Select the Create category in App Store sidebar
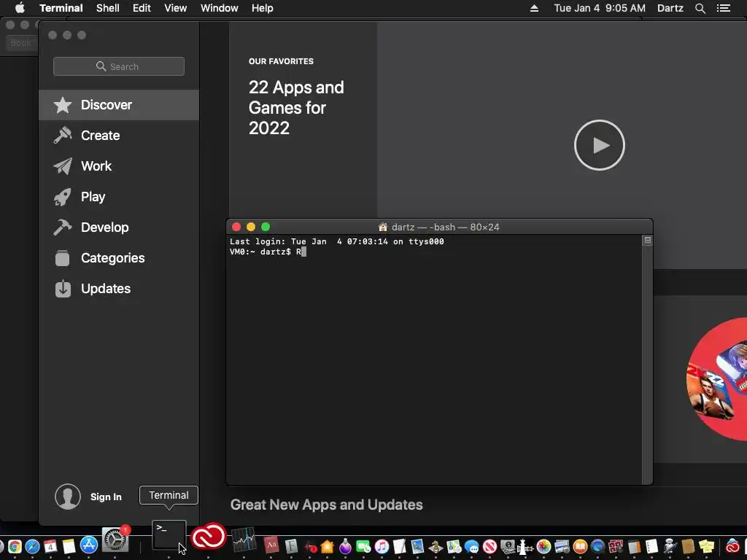The image size is (747, 560). (x=119, y=135)
